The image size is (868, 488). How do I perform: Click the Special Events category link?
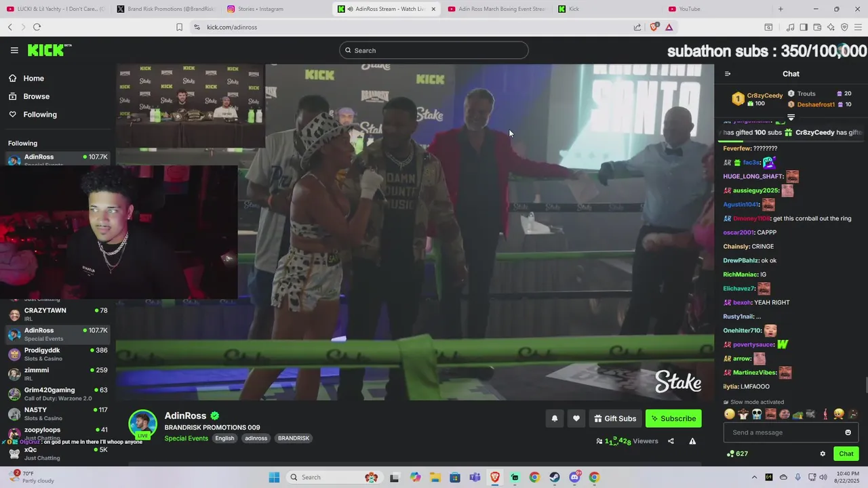point(186,439)
